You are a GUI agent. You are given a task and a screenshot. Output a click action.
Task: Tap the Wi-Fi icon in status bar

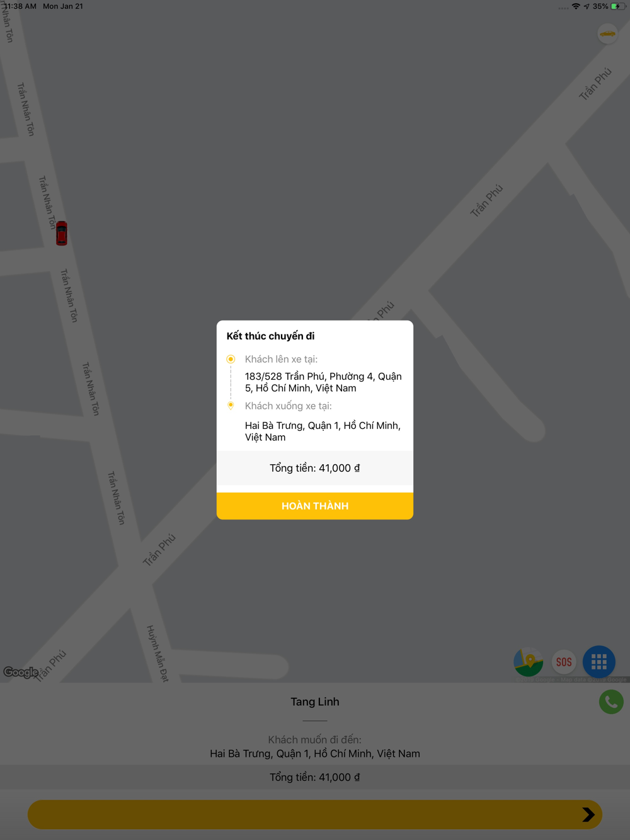pos(576,6)
